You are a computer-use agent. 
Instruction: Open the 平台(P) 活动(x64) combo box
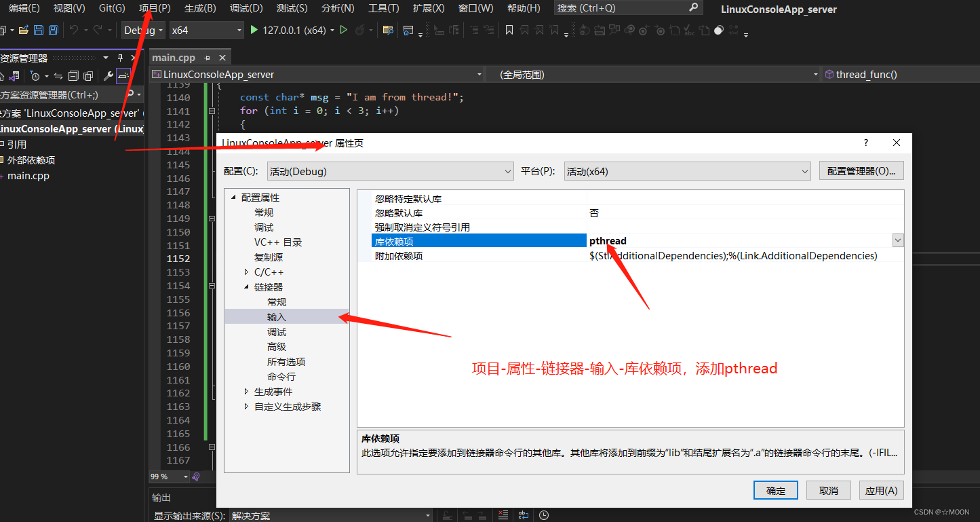click(x=687, y=172)
